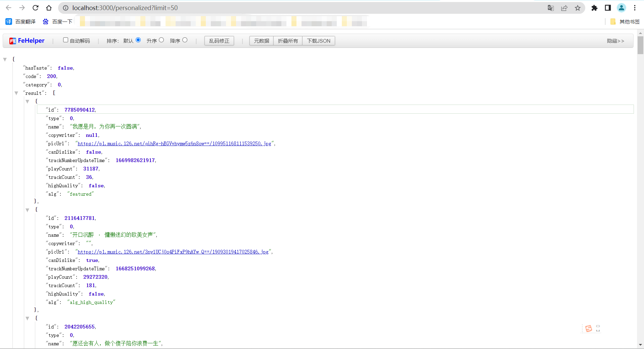Click the 元数据 button
The width and height of the screenshot is (644, 349).
tap(262, 41)
